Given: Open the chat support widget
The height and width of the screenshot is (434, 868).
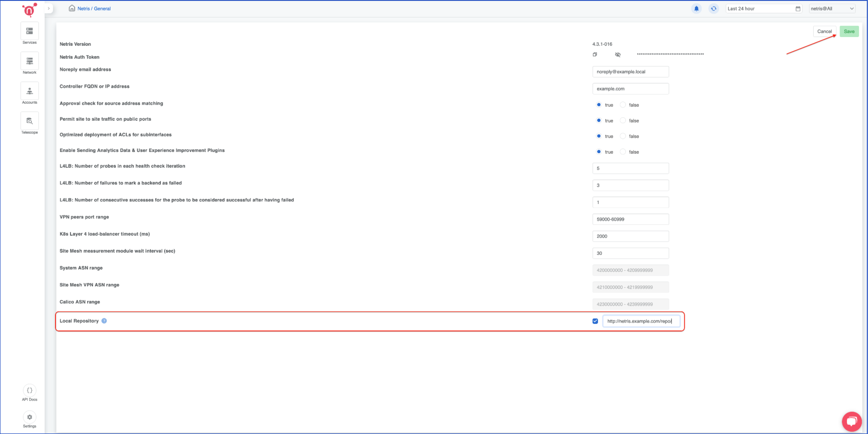Looking at the screenshot, I should click(x=852, y=421).
